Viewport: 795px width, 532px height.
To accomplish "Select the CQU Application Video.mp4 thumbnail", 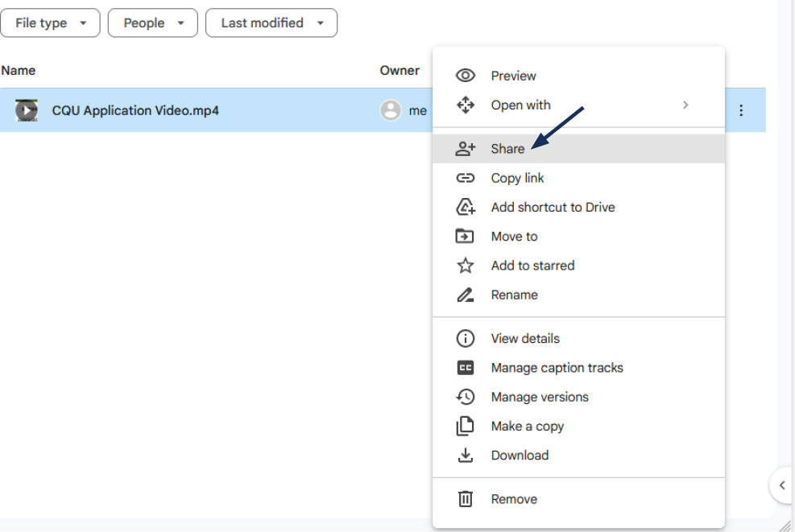I will click(x=27, y=110).
